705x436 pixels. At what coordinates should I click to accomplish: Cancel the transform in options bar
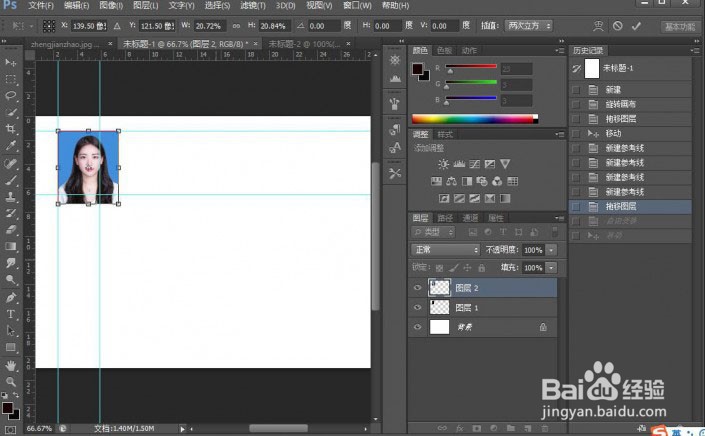tap(618, 26)
